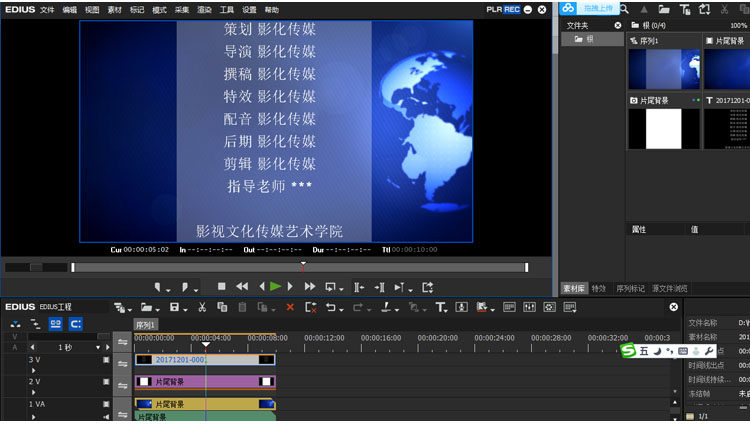750x425 pixels.
Task: Jump to the next edit point
Action: coord(379,287)
